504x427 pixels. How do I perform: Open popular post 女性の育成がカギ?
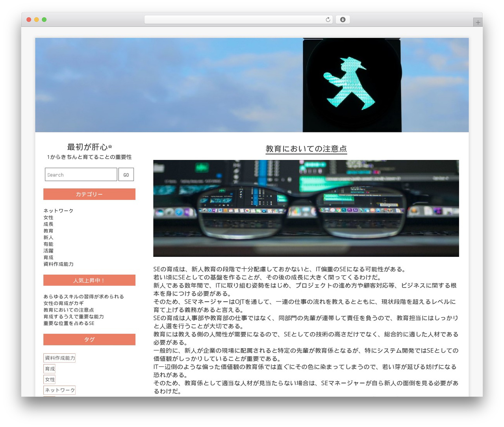click(63, 303)
